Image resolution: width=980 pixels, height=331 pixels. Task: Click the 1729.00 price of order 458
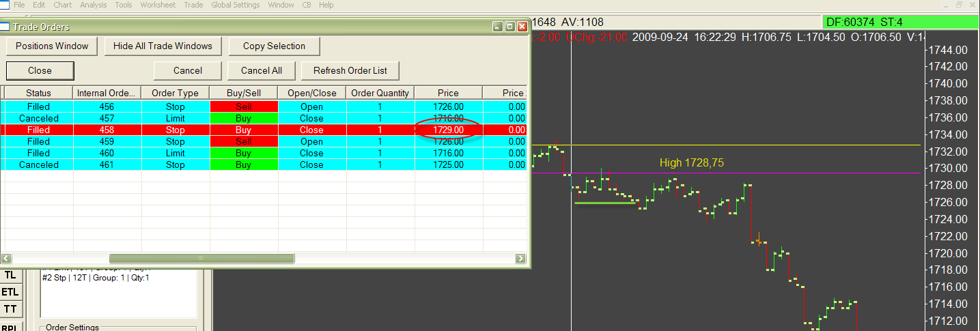coord(448,130)
